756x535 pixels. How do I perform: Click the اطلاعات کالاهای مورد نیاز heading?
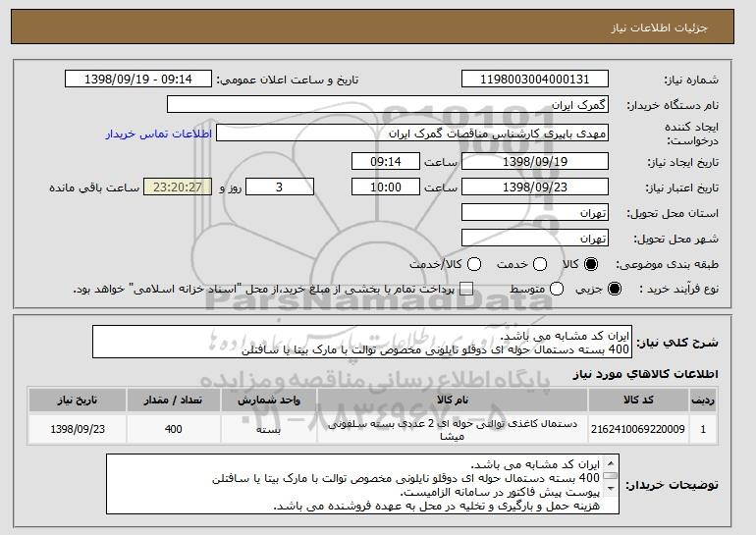tap(645, 374)
